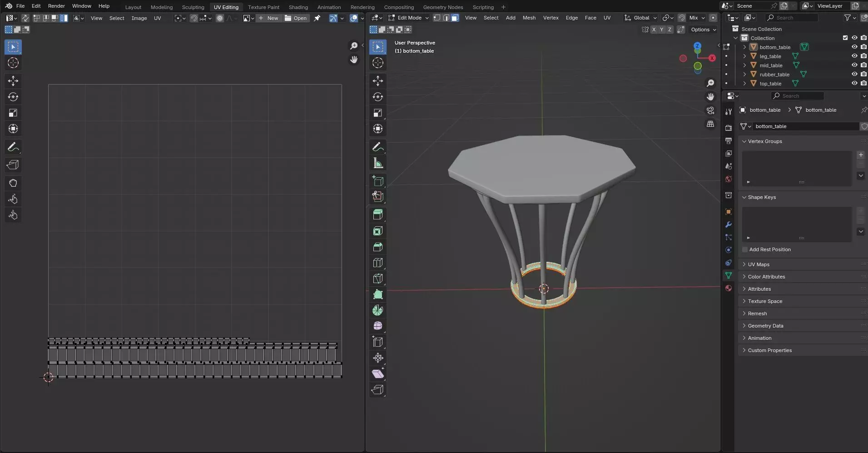Toggle the Collection exclude checkbox
Viewport: 868px width, 453px height.
point(845,38)
